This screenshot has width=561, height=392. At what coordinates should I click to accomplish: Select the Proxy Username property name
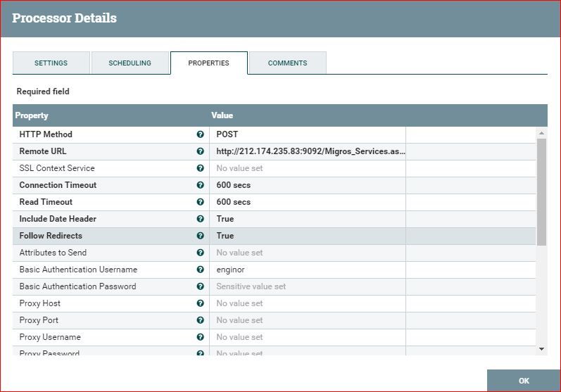(50, 337)
